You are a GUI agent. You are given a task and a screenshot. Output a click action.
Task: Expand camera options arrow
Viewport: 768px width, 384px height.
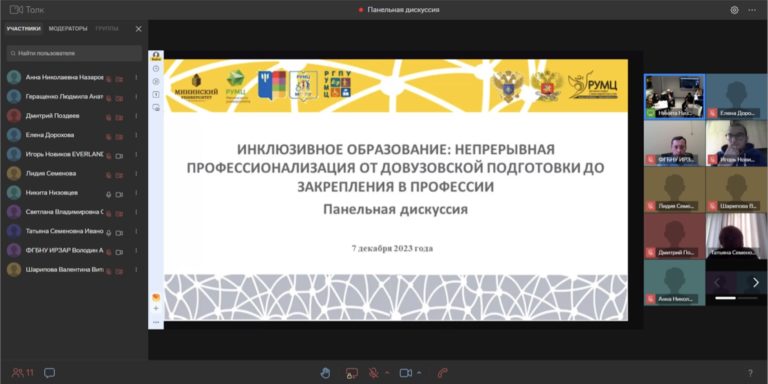(x=419, y=373)
